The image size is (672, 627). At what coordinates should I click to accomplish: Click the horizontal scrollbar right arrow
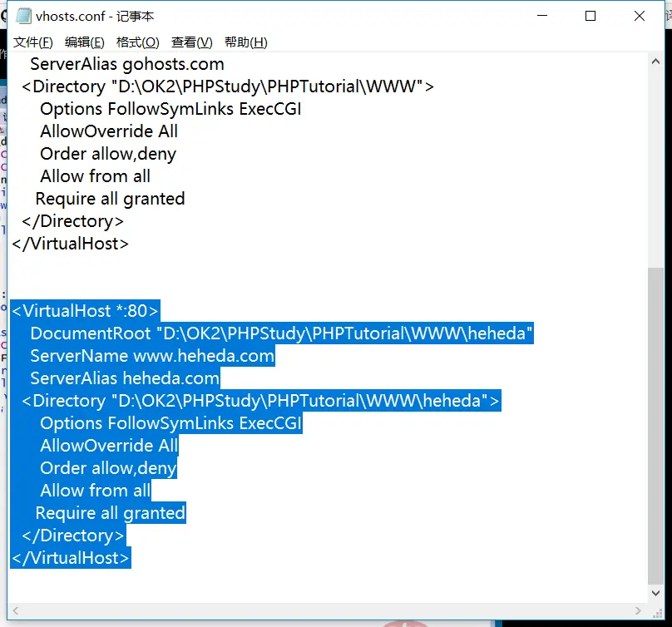point(638,610)
